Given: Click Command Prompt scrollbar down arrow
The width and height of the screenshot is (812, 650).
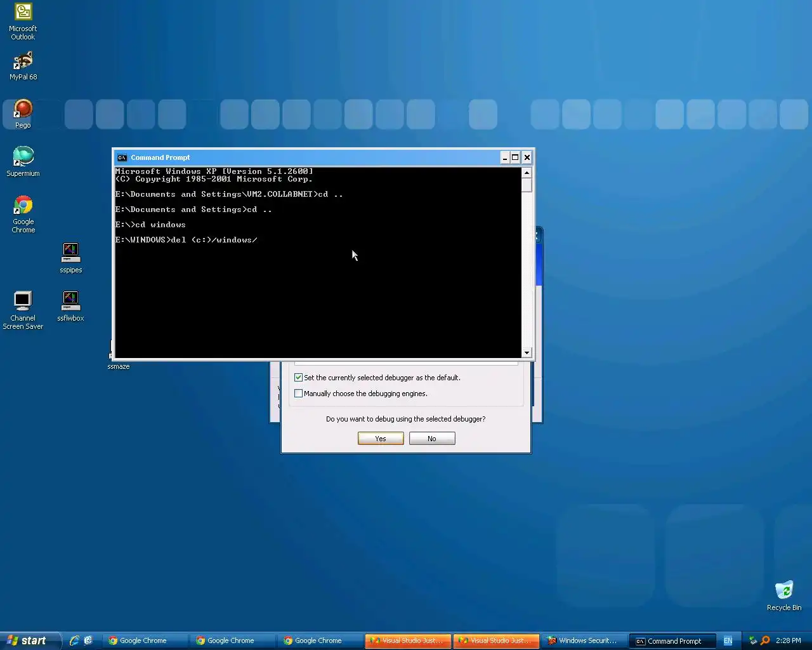Looking at the screenshot, I should click(x=527, y=352).
